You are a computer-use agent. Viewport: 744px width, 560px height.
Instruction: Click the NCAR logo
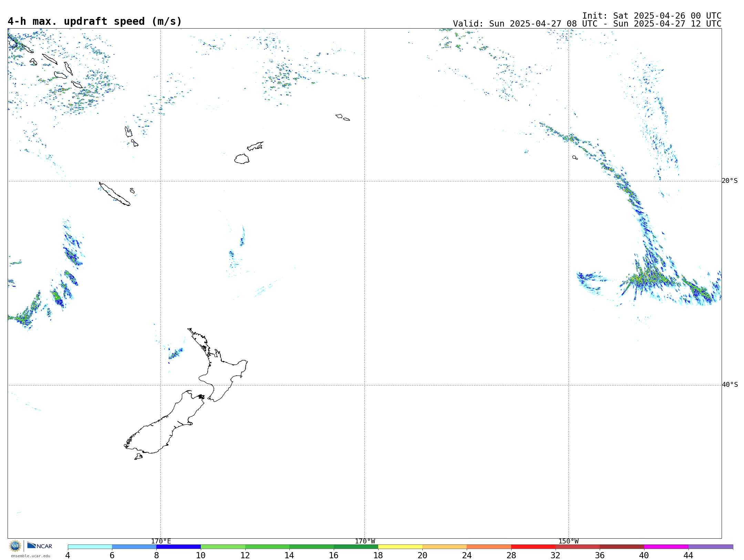(40, 546)
